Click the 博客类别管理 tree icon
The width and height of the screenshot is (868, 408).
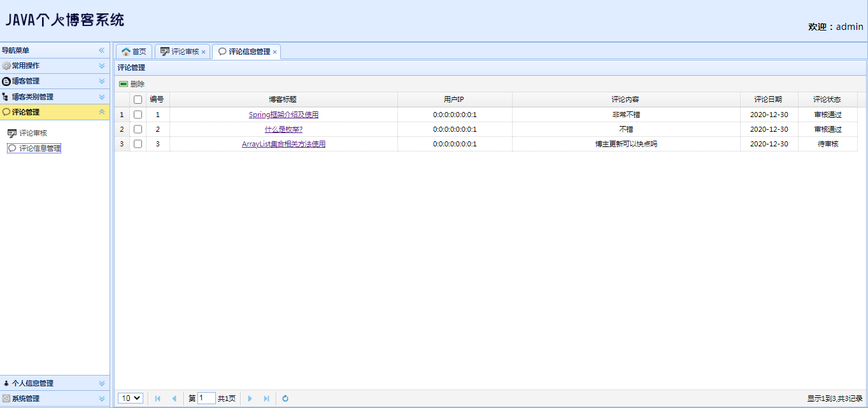pos(6,97)
